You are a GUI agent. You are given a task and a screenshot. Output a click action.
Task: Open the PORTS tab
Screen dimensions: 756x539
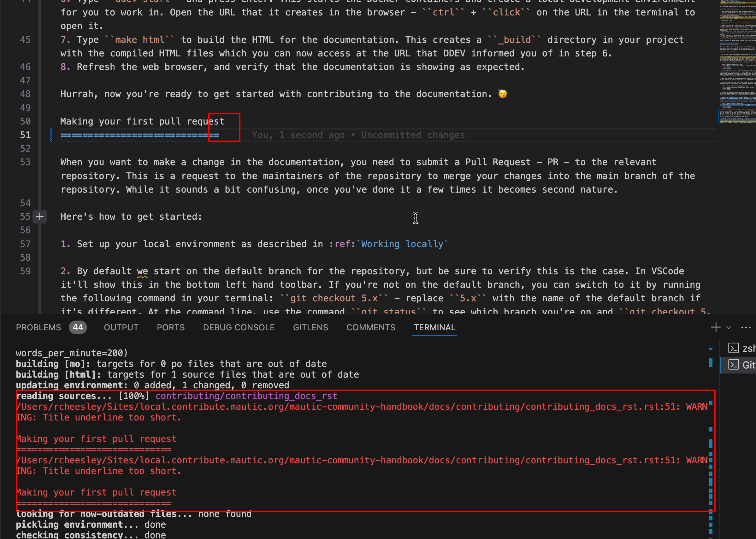(x=170, y=327)
